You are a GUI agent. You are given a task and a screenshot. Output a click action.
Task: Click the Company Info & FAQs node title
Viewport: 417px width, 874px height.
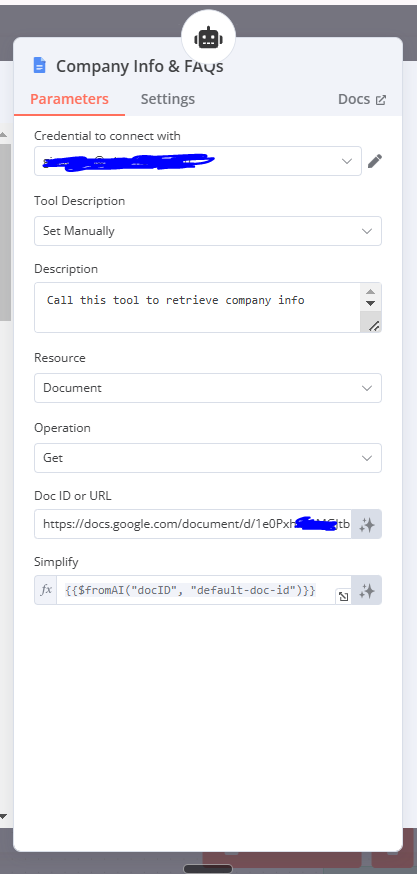140,66
